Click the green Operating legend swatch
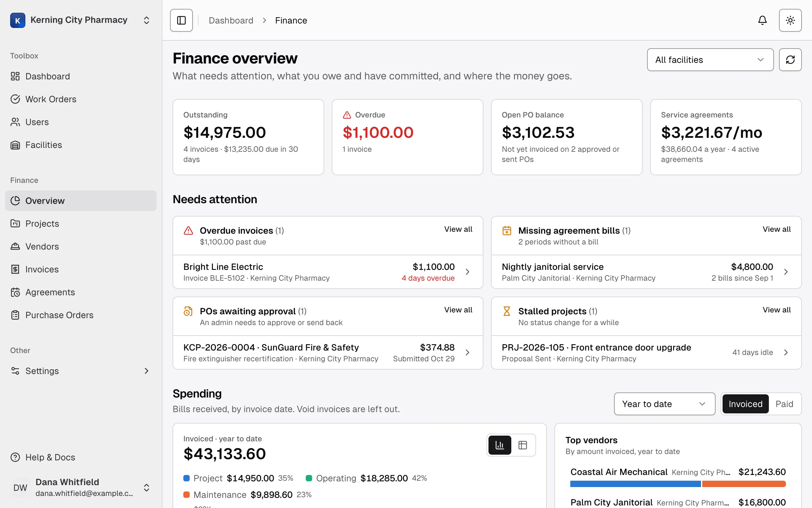 point(309,478)
